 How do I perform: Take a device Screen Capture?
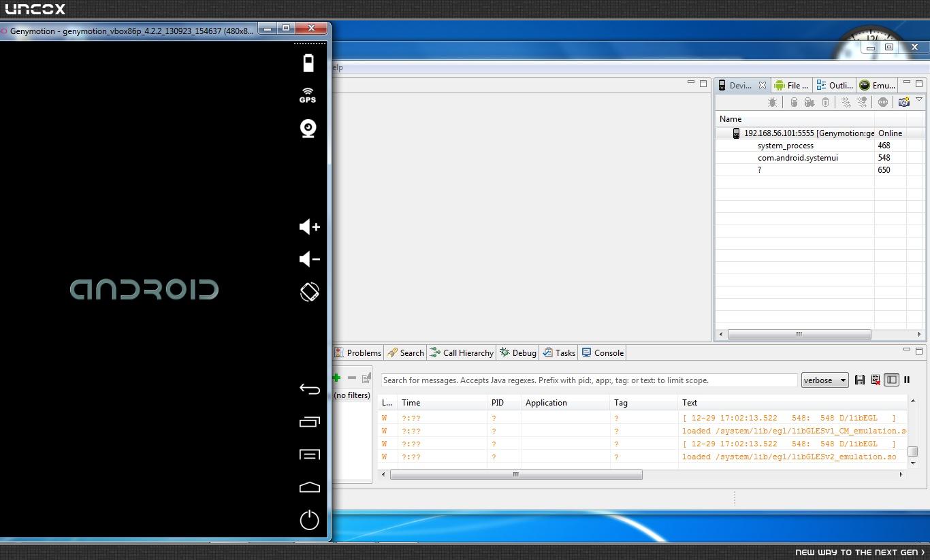coord(904,102)
